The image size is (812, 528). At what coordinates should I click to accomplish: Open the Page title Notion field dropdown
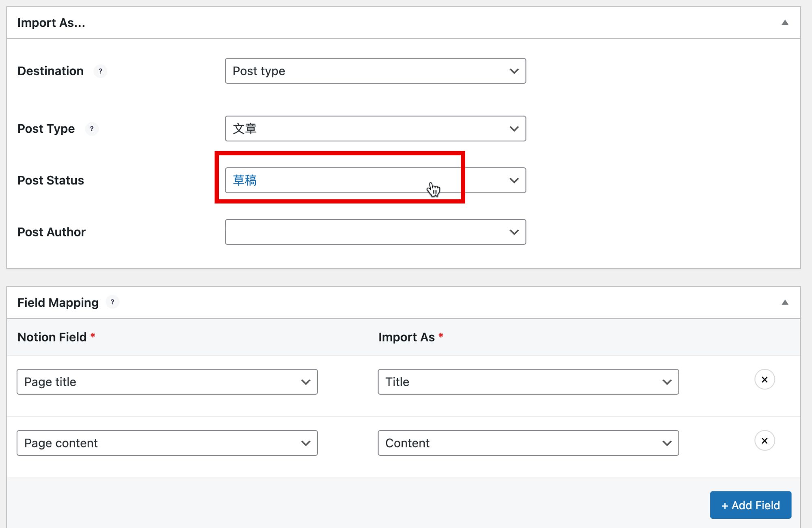[x=167, y=382]
